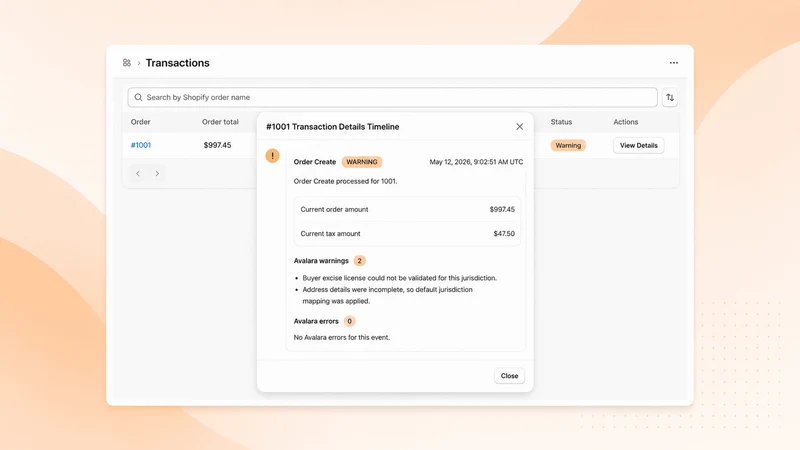Go to the previous page arrow
Viewport: 800px width, 450px height.
138,173
